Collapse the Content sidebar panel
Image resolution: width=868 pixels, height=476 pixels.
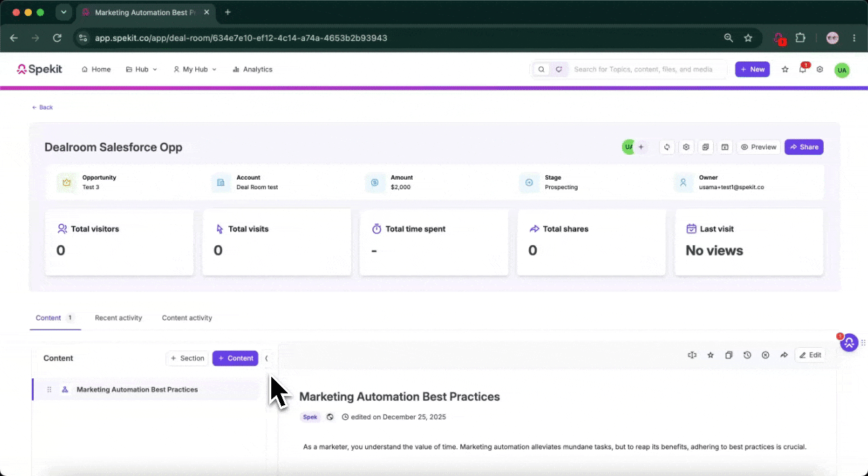point(267,358)
